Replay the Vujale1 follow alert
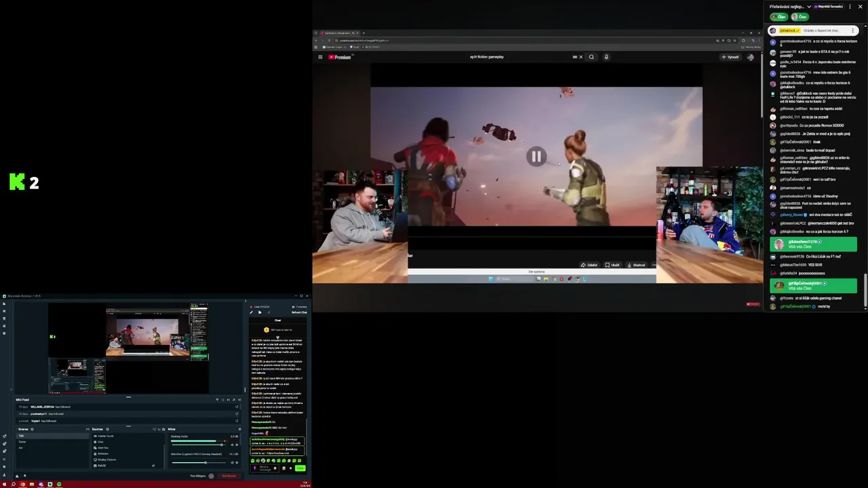 tap(237, 421)
